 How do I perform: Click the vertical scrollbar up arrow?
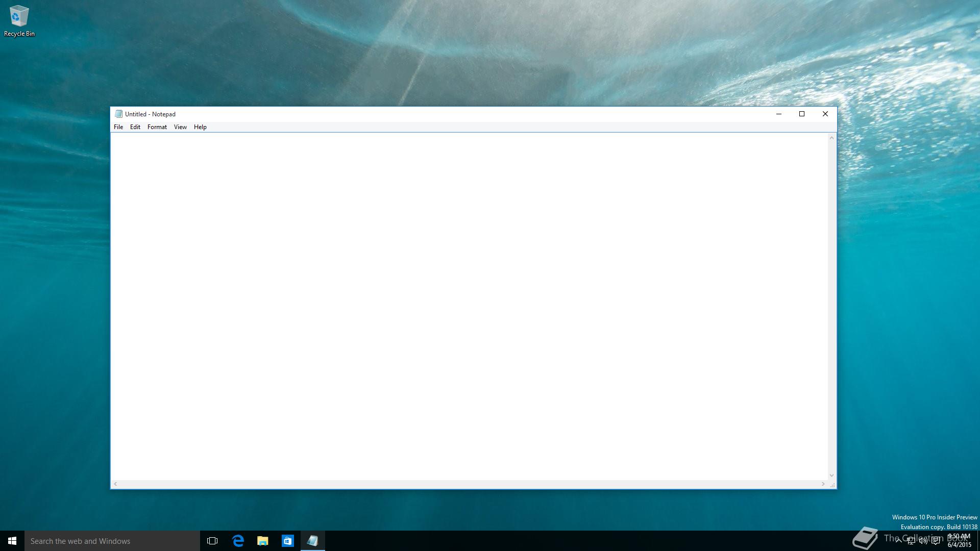pyautogui.click(x=831, y=138)
